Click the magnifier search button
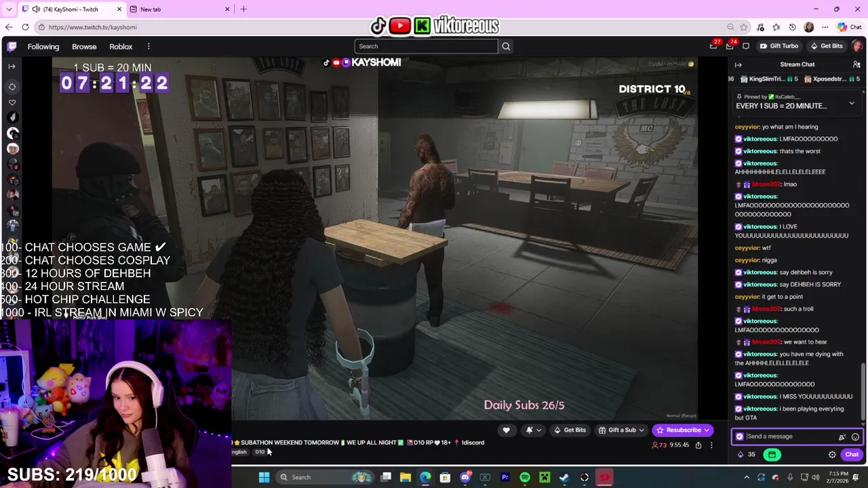The height and width of the screenshot is (488, 868). click(506, 46)
